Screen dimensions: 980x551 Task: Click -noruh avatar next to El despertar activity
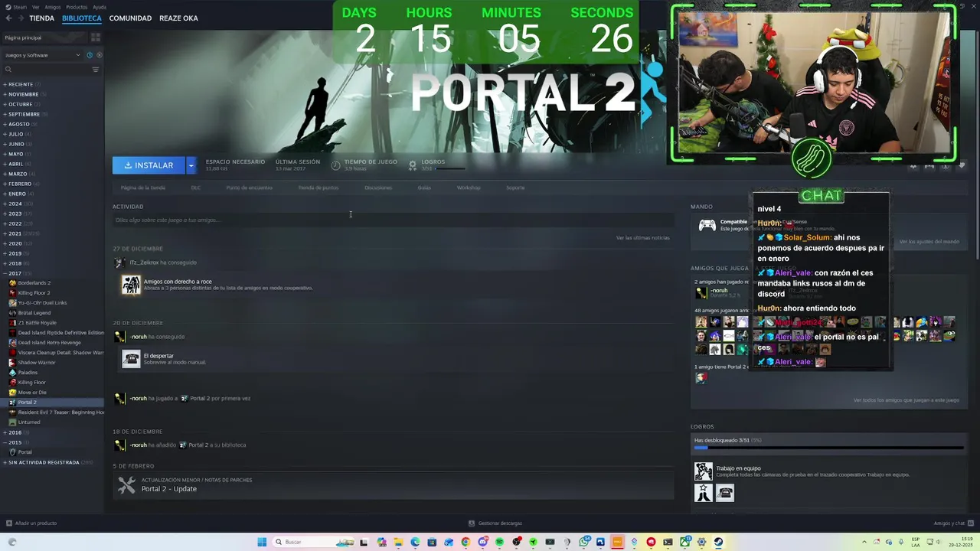click(x=119, y=337)
